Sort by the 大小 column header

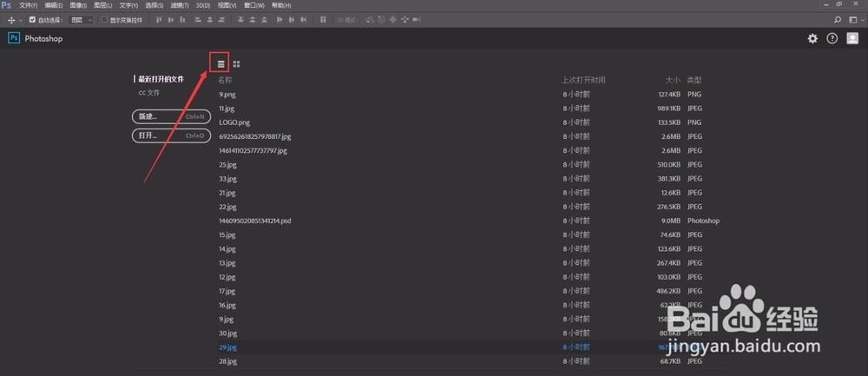(673, 80)
